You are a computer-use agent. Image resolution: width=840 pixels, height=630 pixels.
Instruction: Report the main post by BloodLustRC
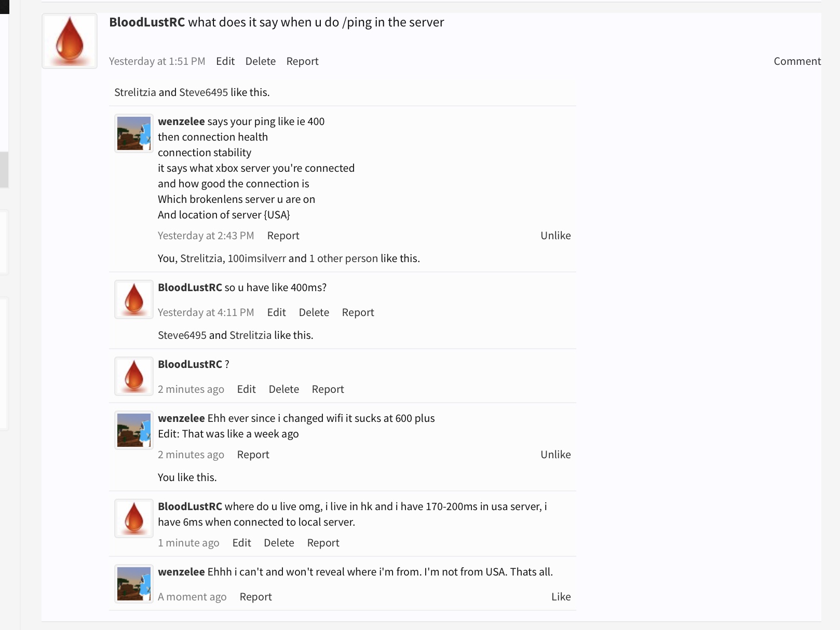coord(302,61)
